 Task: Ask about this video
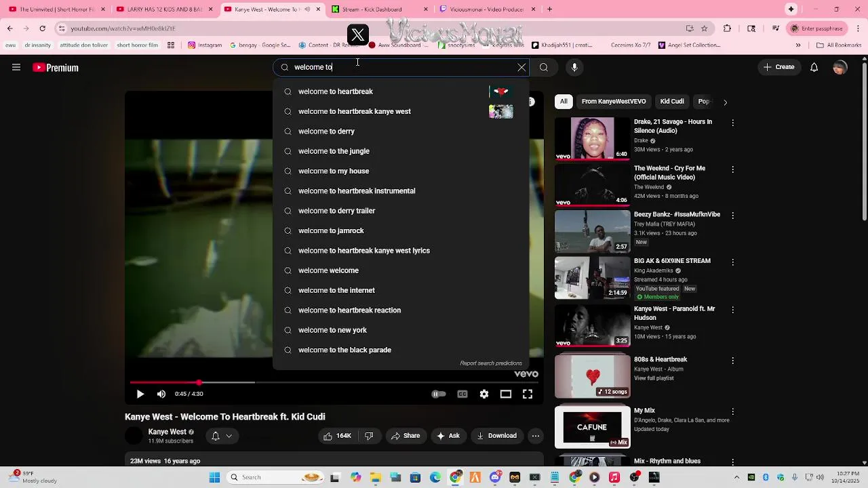click(449, 436)
